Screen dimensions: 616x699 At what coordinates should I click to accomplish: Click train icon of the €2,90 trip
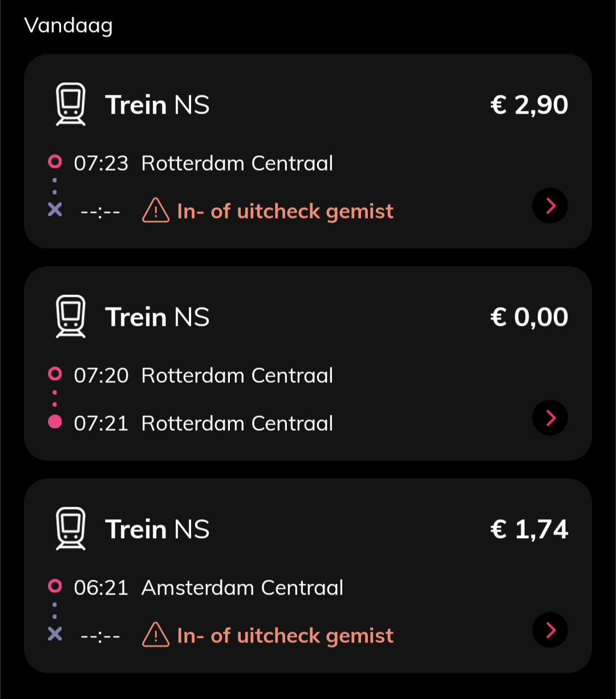(71, 104)
